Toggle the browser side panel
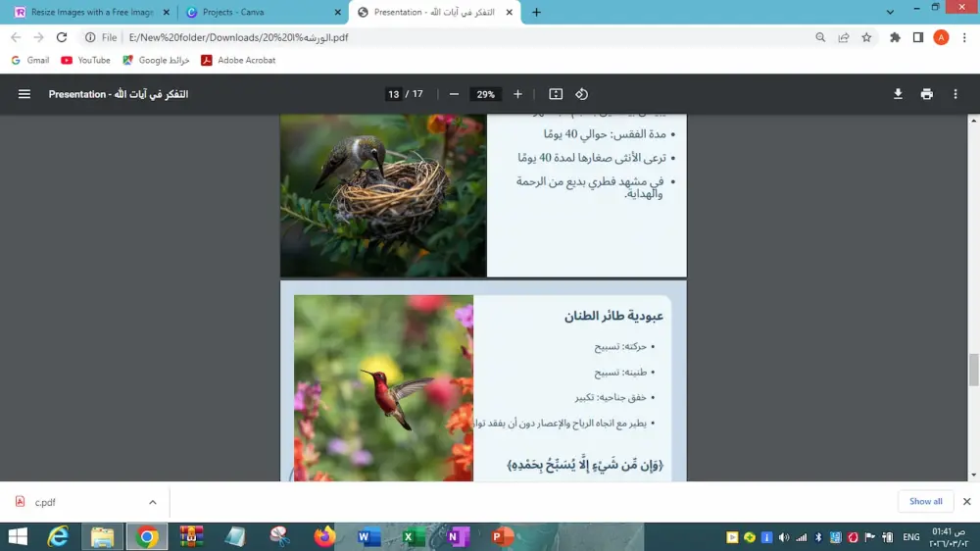This screenshot has height=551, width=980. [918, 37]
